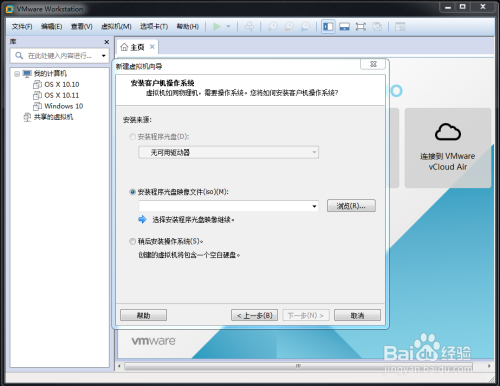Click the enter full screen toolbar icon

[361, 26]
